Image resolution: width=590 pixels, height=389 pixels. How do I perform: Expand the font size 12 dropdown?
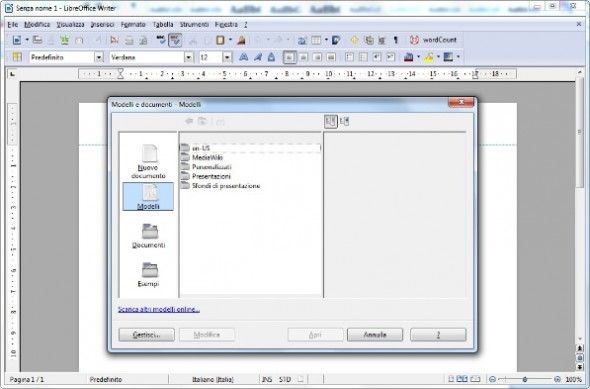227,57
